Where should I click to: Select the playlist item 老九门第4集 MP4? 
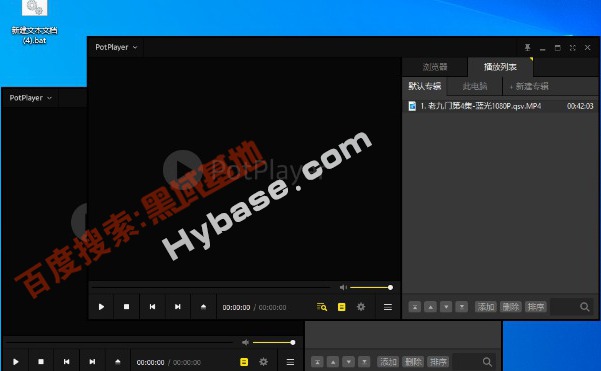501,106
